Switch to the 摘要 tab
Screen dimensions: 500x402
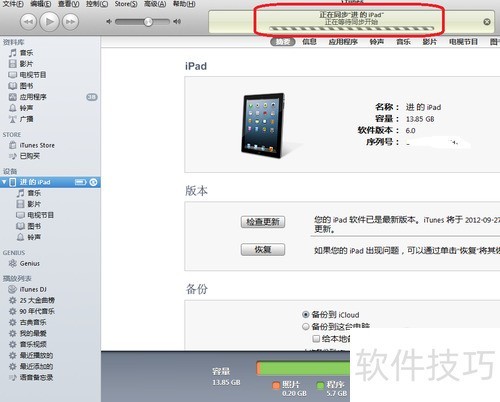[283, 42]
